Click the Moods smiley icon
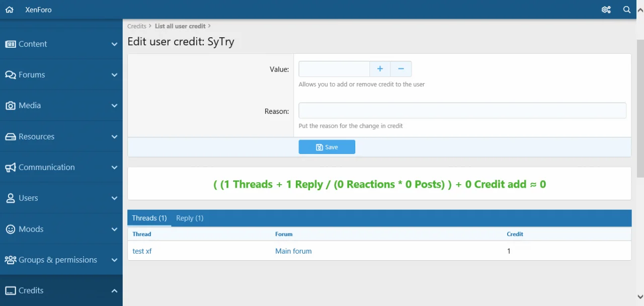The width and height of the screenshot is (644, 306). coord(10,229)
